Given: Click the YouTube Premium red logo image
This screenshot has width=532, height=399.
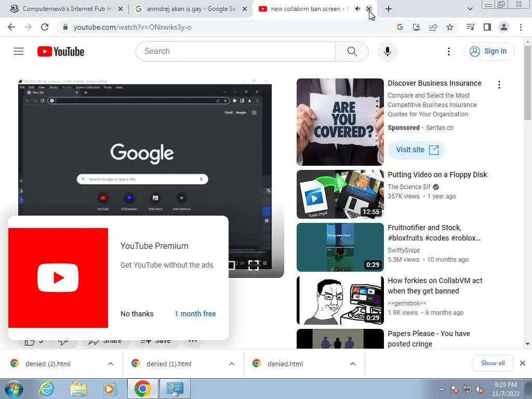Looking at the screenshot, I should [58, 278].
